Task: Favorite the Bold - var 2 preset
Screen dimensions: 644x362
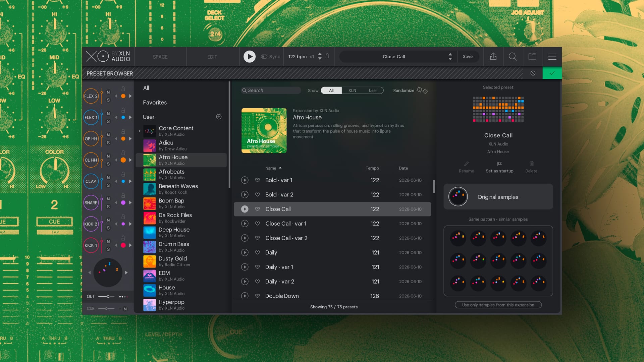Action: click(x=257, y=194)
